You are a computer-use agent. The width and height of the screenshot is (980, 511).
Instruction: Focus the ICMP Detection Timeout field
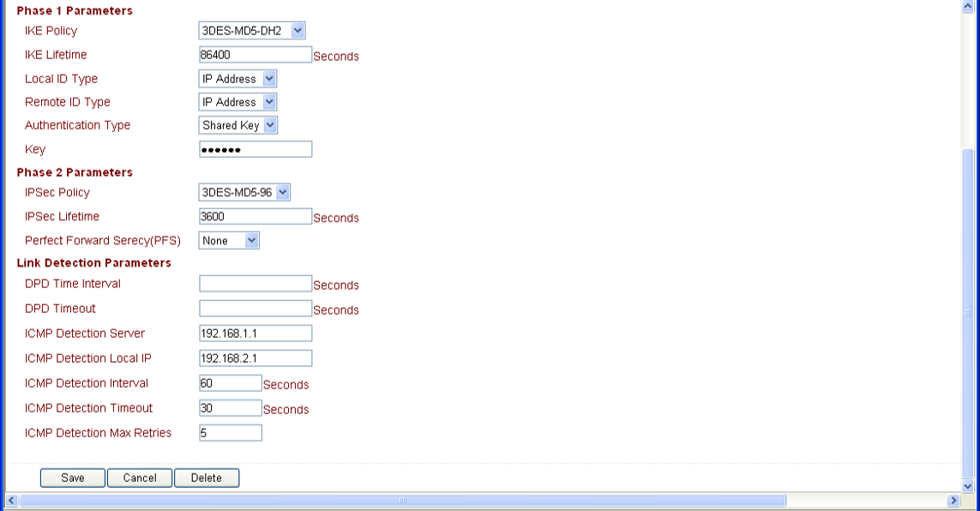click(230, 408)
